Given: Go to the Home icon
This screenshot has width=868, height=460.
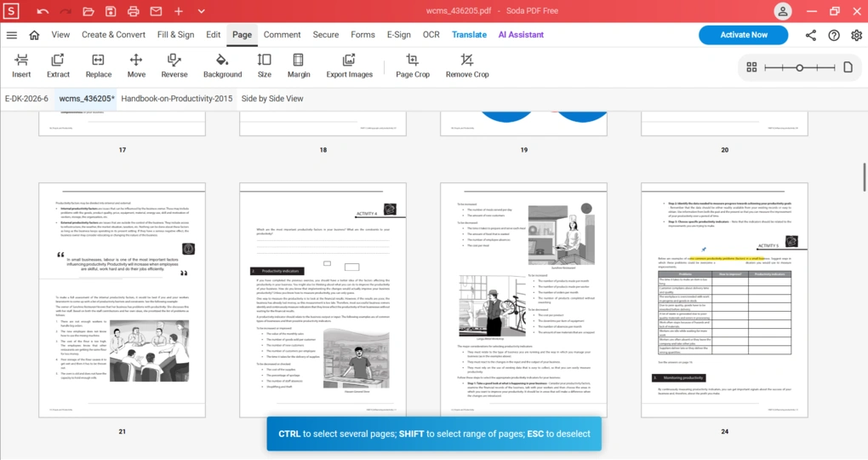Looking at the screenshot, I should pos(34,35).
